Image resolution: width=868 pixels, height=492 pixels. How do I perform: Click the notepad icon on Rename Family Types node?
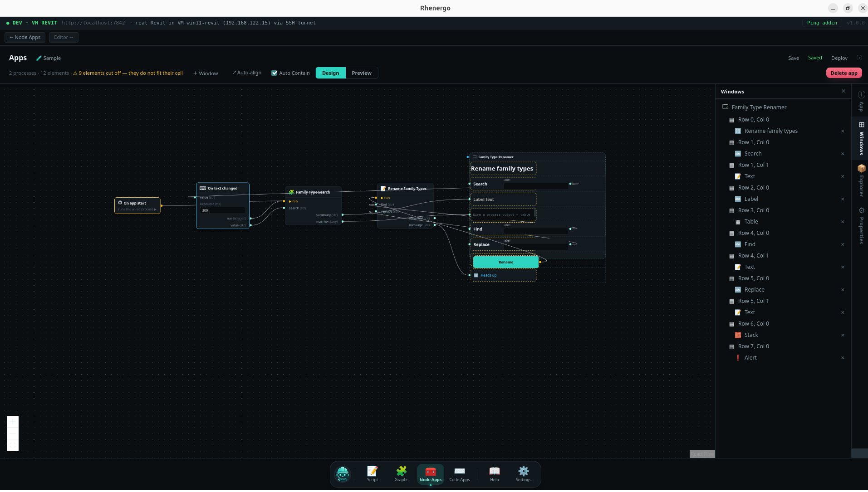[383, 189]
